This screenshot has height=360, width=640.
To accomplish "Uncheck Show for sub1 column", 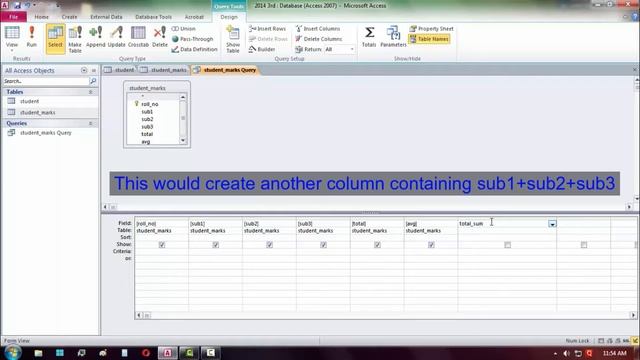I will (x=216, y=244).
